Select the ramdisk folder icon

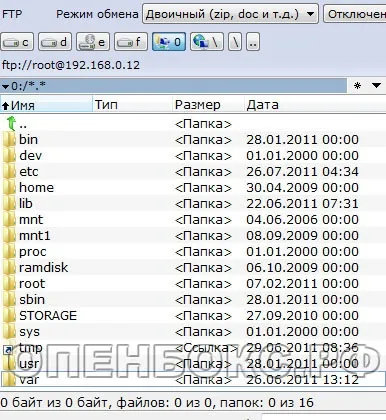click(10, 268)
